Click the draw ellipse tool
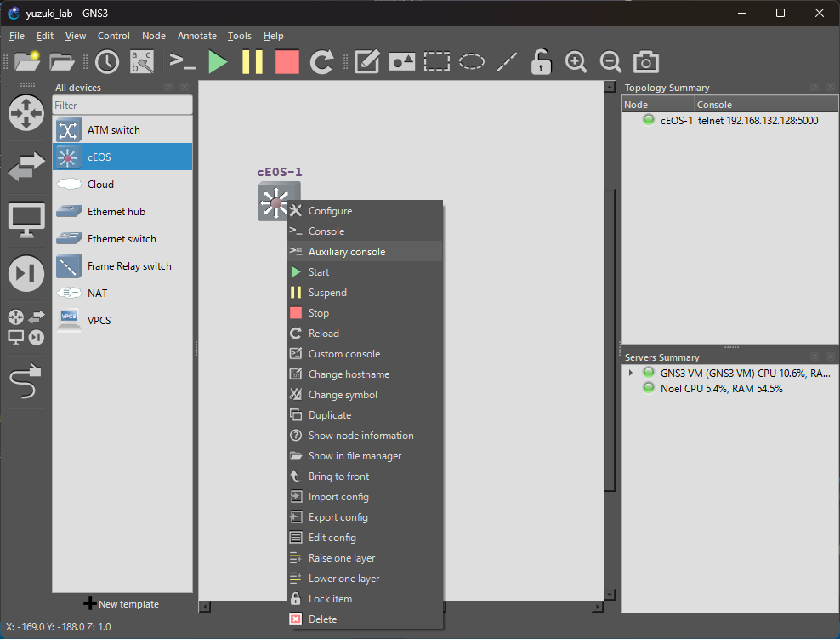The image size is (840, 639). (471, 61)
